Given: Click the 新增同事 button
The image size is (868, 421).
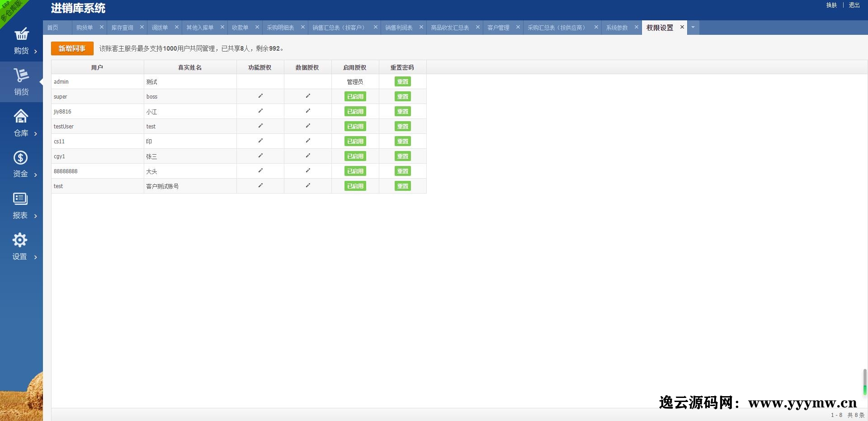Looking at the screenshot, I should click(72, 48).
